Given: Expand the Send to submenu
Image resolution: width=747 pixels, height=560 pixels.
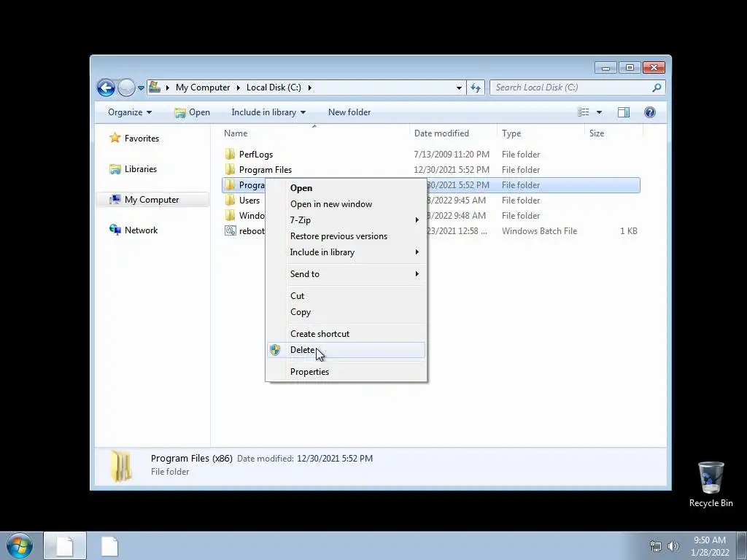Looking at the screenshot, I should [x=346, y=274].
